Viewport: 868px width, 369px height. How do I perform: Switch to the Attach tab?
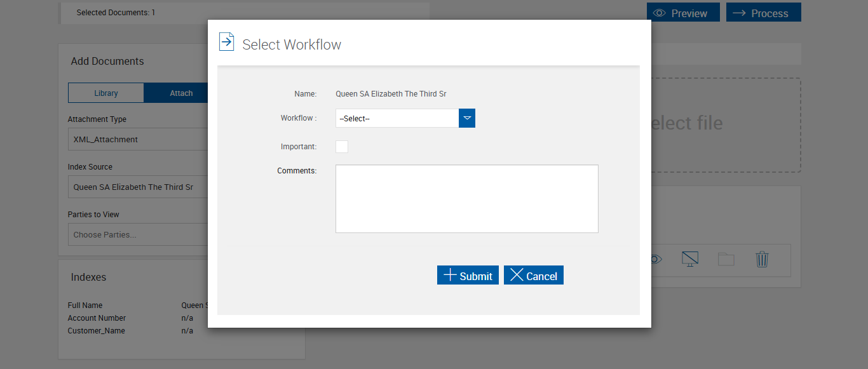click(178, 93)
